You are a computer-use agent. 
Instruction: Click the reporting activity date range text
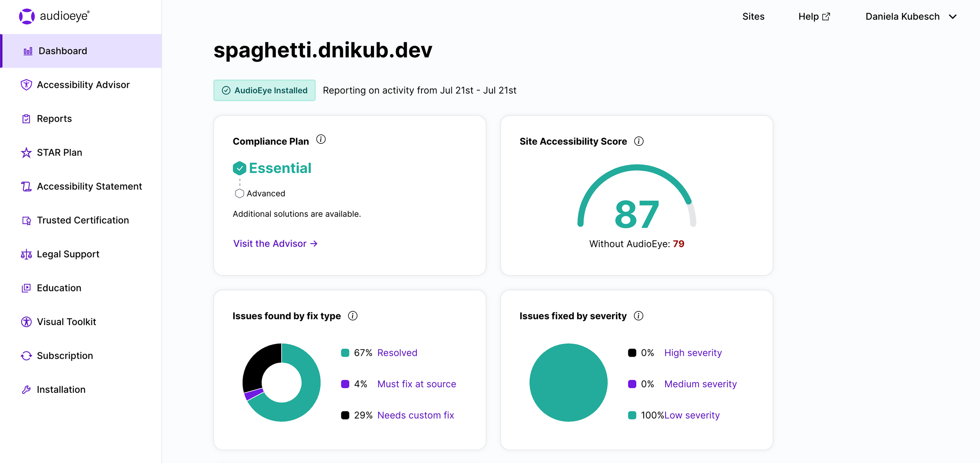pos(419,91)
